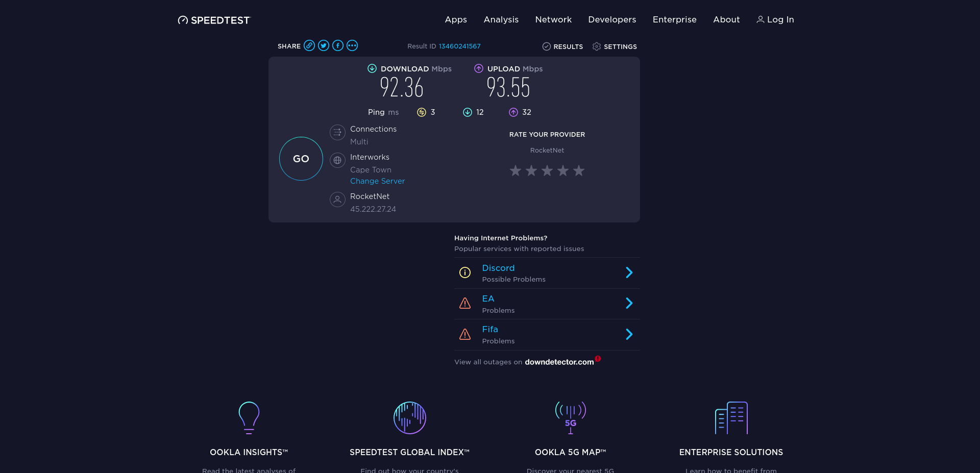Rate RocketNet five stars

579,170
